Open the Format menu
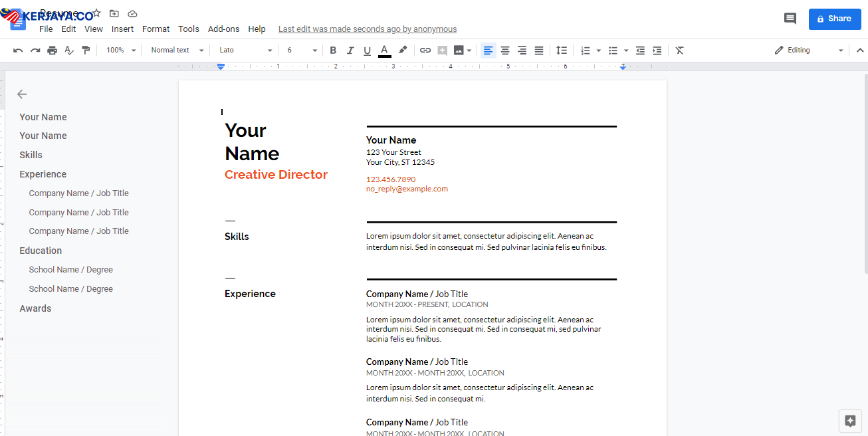This screenshot has width=868, height=436. 156,29
